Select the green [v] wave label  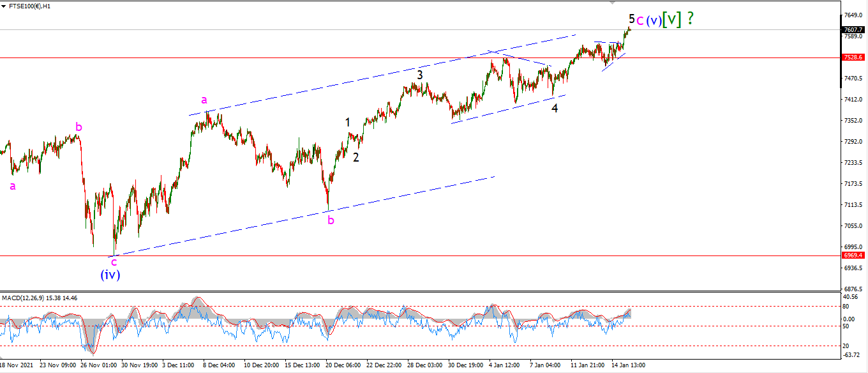point(671,20)
